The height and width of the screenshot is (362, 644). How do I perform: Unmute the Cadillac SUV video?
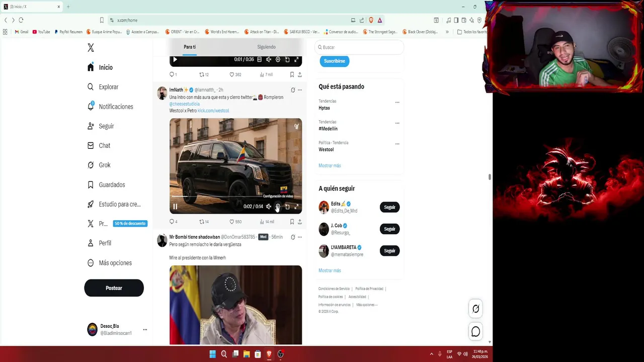[x=269, y=206]
